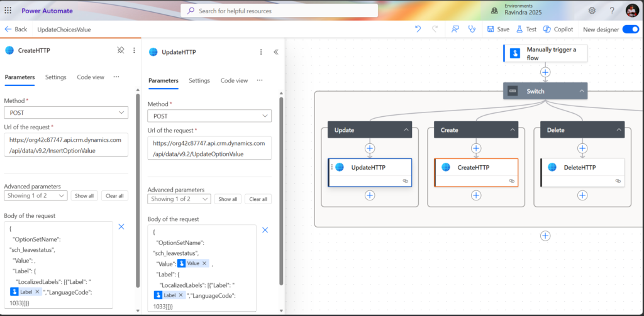This screenshot has height=316, width=644.
Task: Click the connection link icon on CreateHTTP card
Action: click(512, 180)
